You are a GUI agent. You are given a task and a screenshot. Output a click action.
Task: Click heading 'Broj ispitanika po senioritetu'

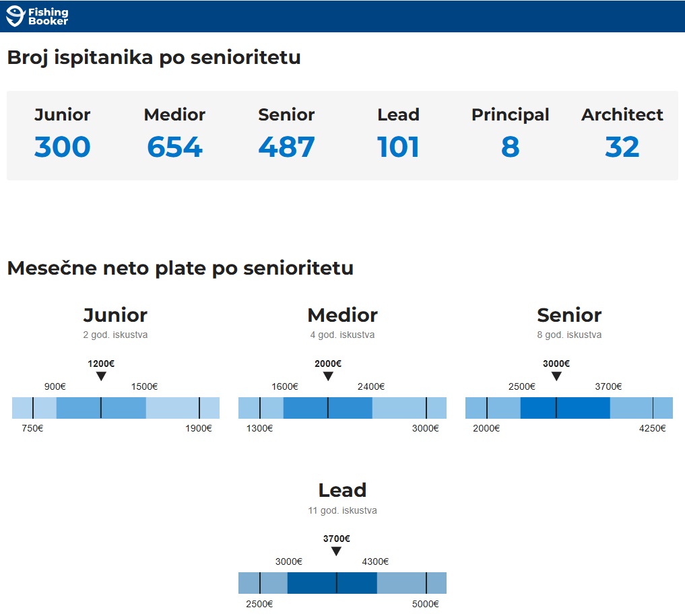pyautogui.click(x=154, y=58)
